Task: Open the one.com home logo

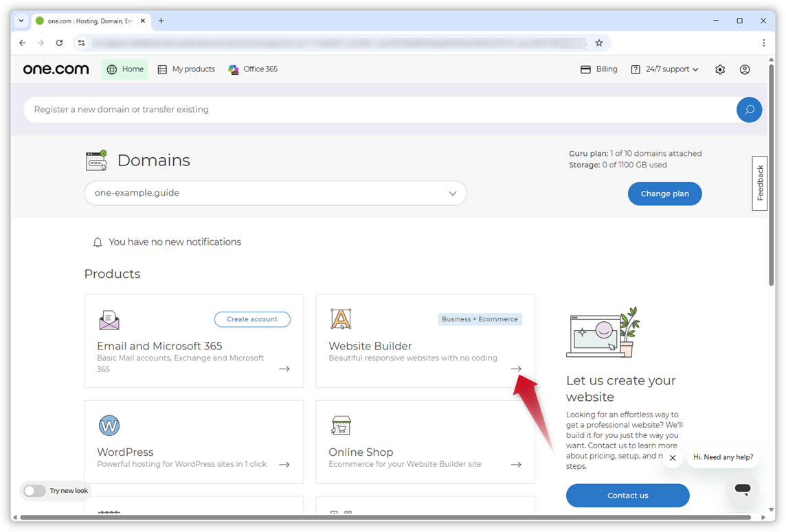Action: [x=56, y=69]
